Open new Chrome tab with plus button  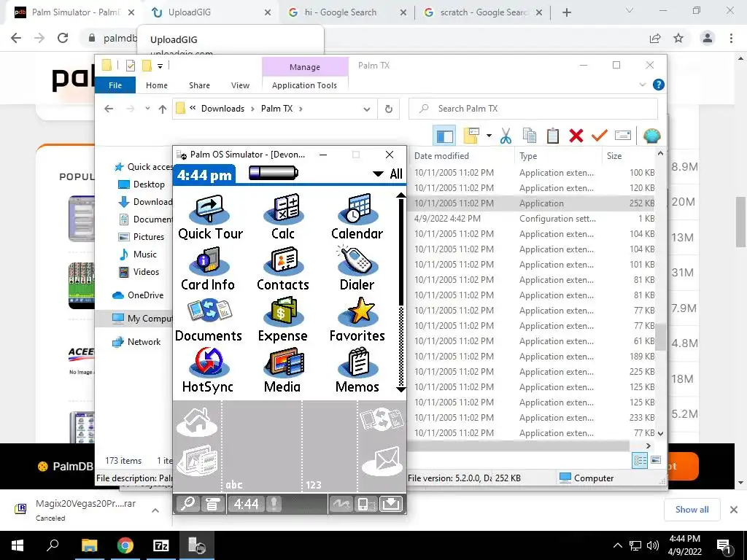click(566, 12)
